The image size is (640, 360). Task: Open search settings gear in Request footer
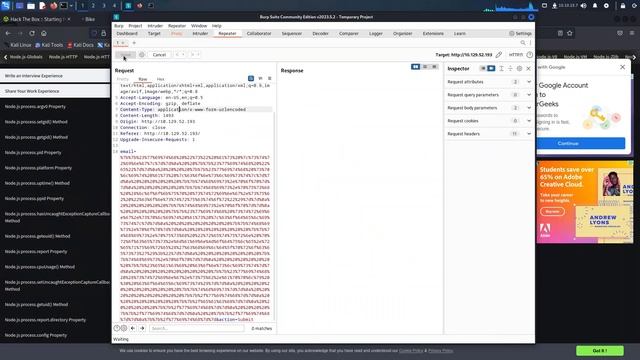coord(124,328)
